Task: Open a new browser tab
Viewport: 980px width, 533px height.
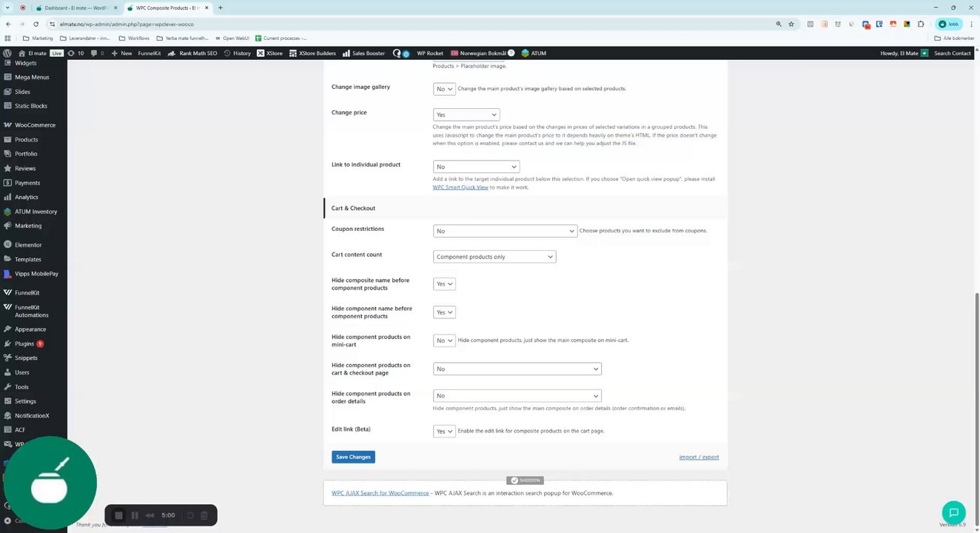Action: coord(220,7)
